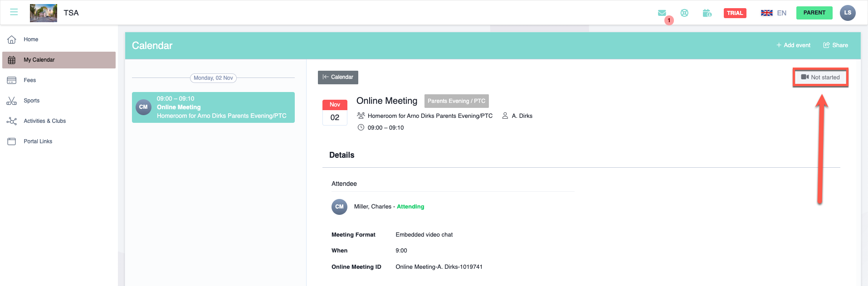Viewport: 868px width, 286px height.
Task: Open Fees from the sidebar
Action: pyautogui.click(x=30, y=80)
